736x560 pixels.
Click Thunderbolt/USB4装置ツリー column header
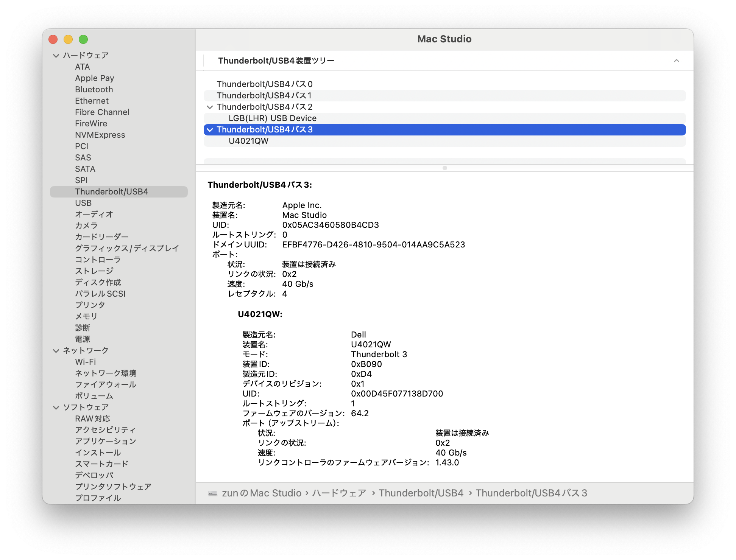click(x=276, y=61)
